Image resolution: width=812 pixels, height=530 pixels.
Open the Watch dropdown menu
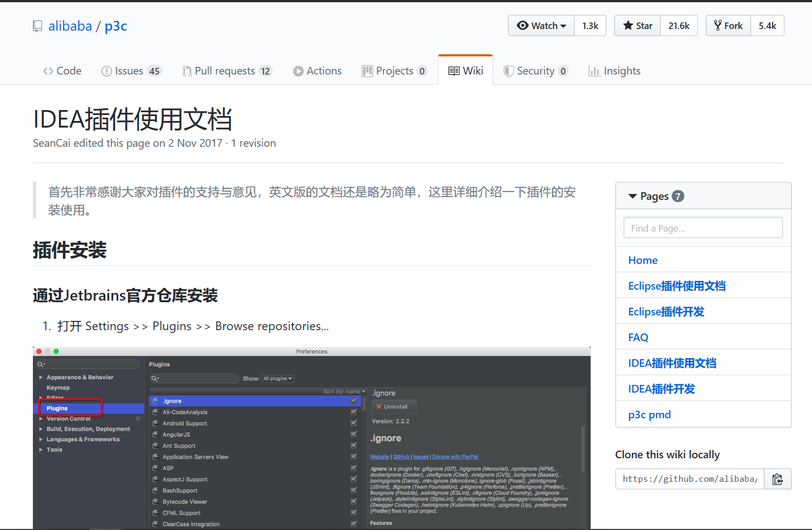[541, 26]
